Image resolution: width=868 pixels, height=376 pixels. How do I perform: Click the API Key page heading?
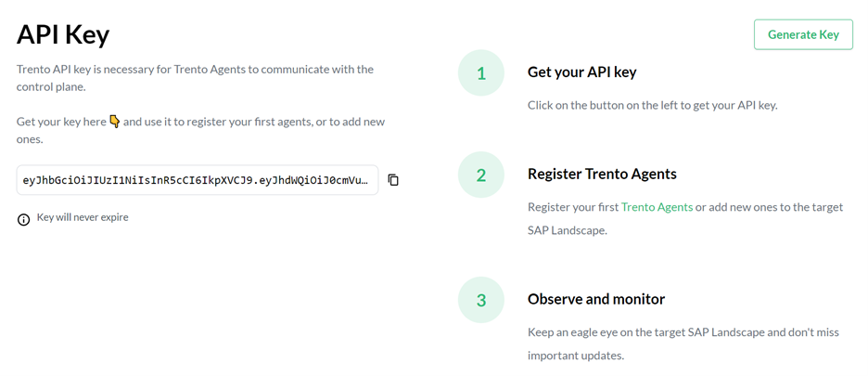(63, 34)
